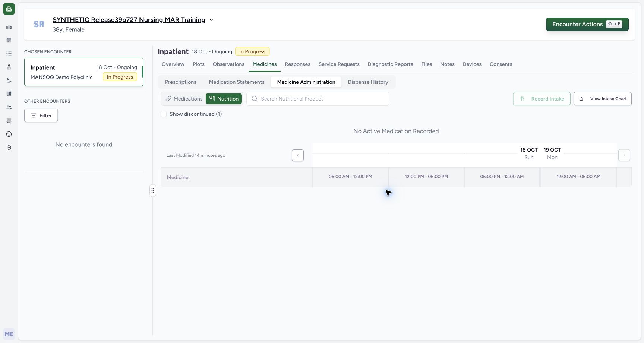Switch to the Prescriptions sub-tab

181,82
